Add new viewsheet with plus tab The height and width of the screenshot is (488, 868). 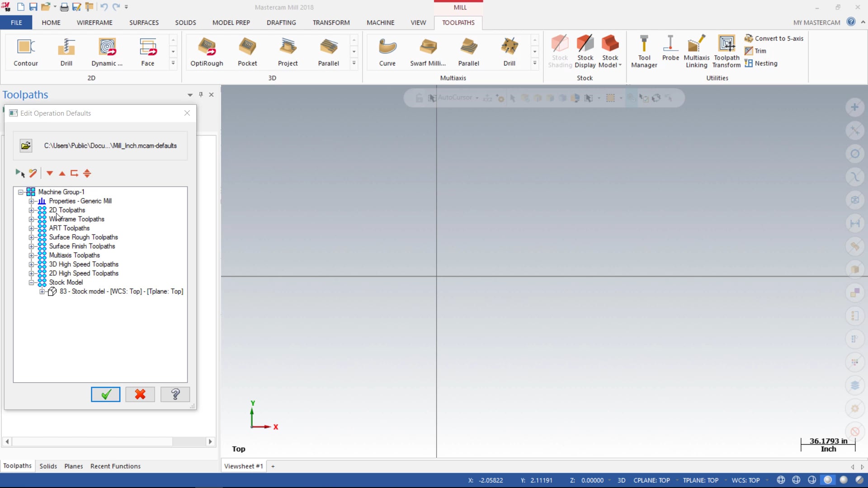coord(273,466)
